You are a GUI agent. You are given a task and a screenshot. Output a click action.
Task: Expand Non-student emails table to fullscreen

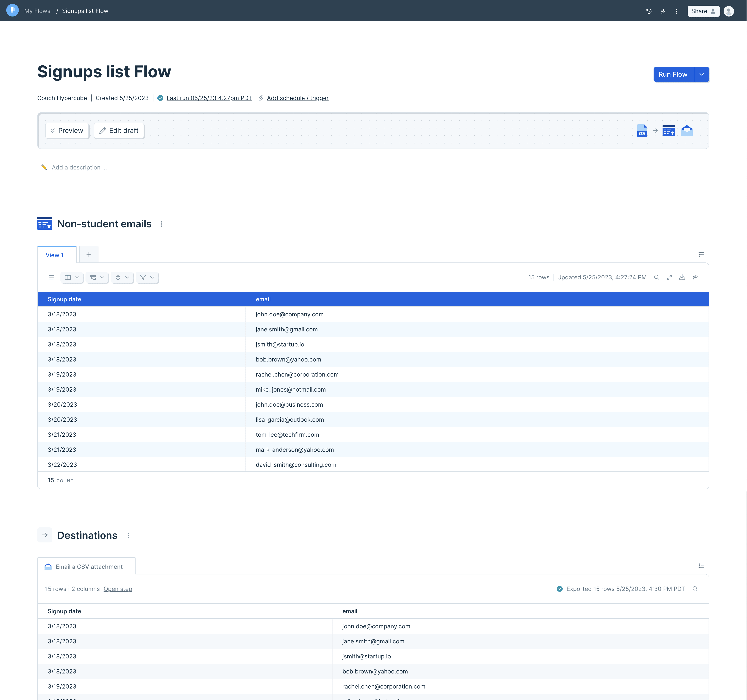coord(669,277)
